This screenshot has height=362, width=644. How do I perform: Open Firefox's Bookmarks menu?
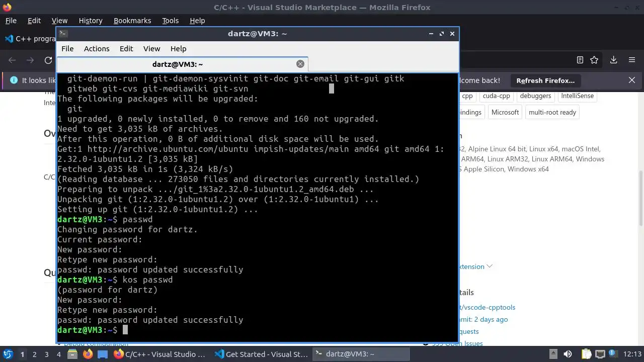click(x=132, y=21)
